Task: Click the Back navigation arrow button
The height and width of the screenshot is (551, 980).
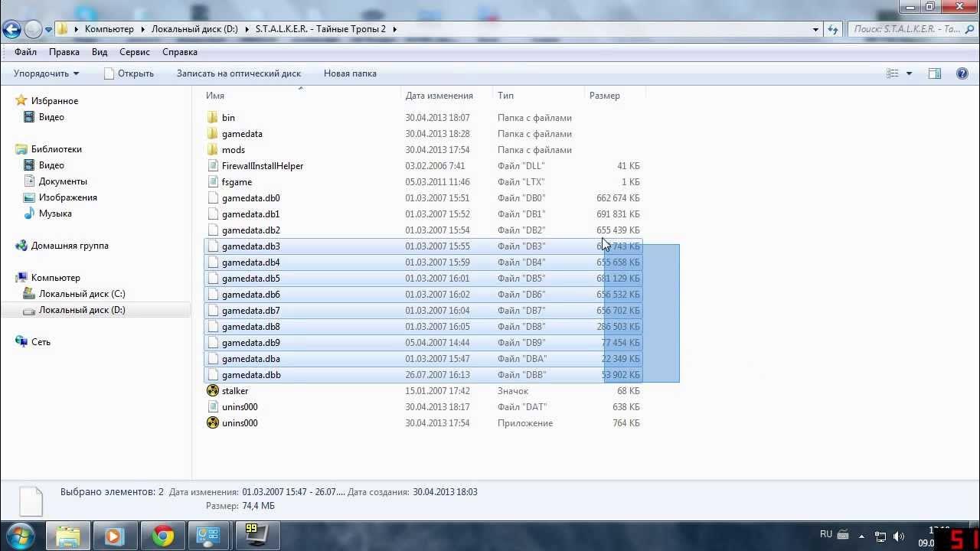Action: [11, 30]
